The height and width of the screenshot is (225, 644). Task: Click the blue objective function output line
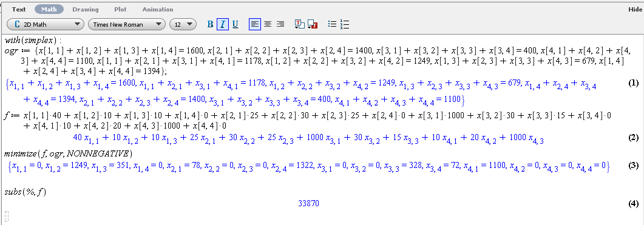pos(308,138)
